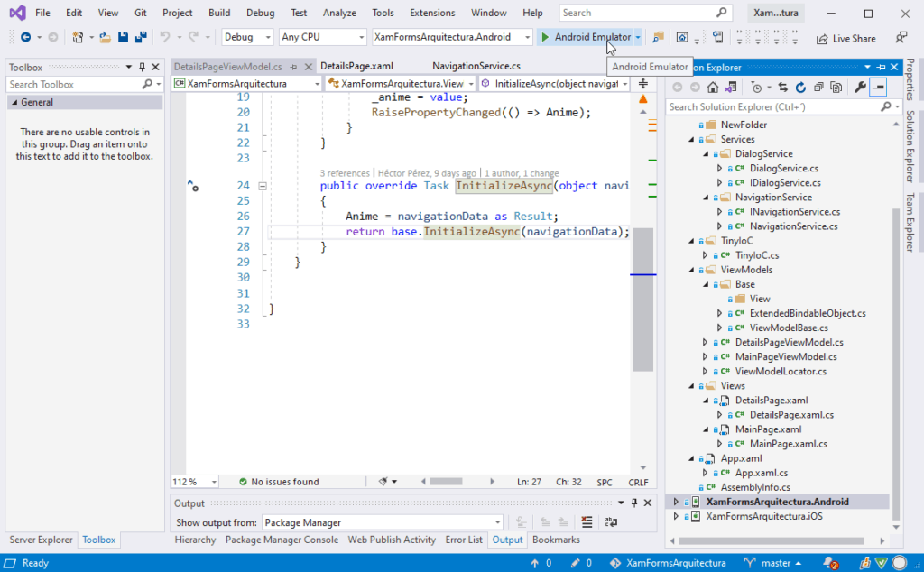Screen dimensions: 924x572
Task: Open the Error List tab
Action: click(x=464, y=540)
